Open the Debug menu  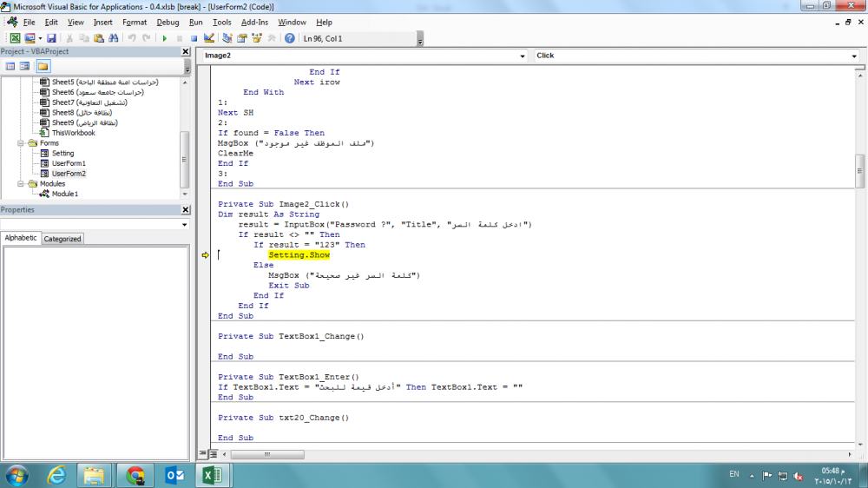tap(168, 22)
